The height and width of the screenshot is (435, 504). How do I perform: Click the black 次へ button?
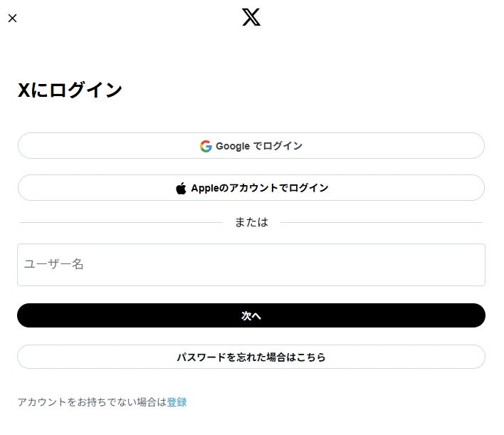pos(251,315)
